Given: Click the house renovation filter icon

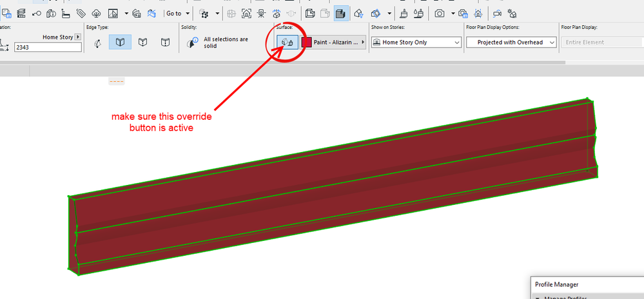Looking at the screenshot, I should coord(137,14).
